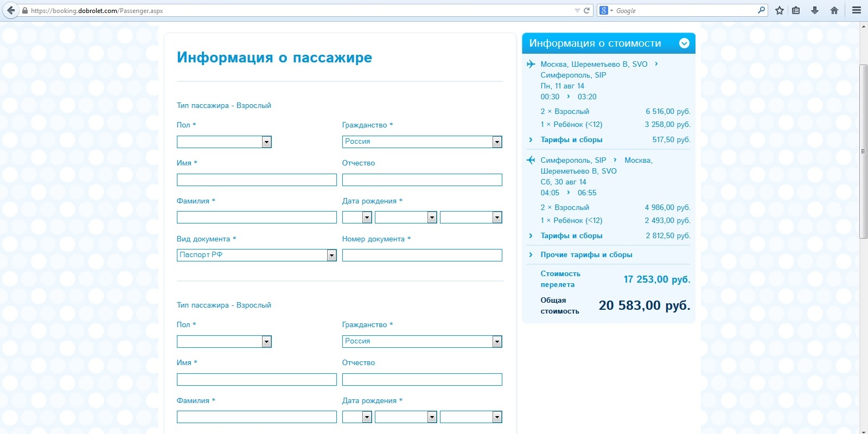Viewport: 868px width, 434px height.
Task: Click outbound adult fare 6 516,00 руб.
Action: tap(668, 111)
